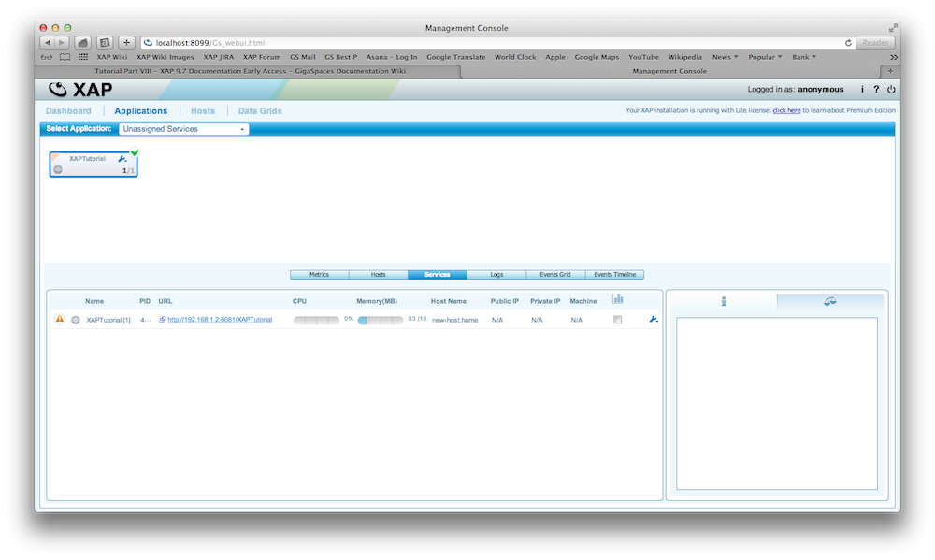Open the XAP Wiki bookmark

(x=111, y=57)
